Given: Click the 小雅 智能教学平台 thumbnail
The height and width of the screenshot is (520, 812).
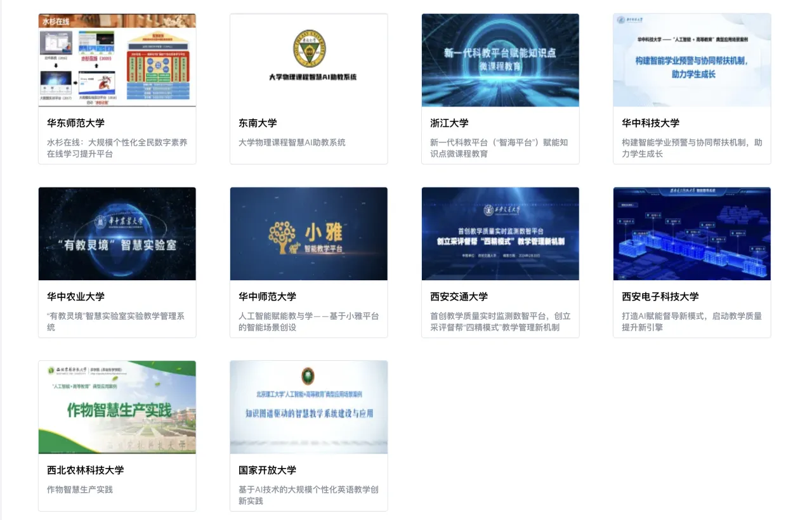Looking at the screenshot, I should coord(309,233).
